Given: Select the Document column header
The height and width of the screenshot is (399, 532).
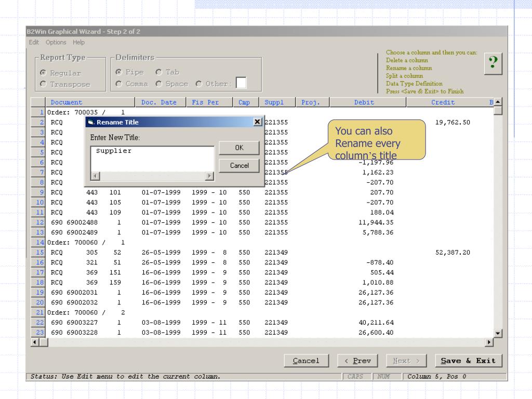Looking at the screenshot, I should coord(90,102).
